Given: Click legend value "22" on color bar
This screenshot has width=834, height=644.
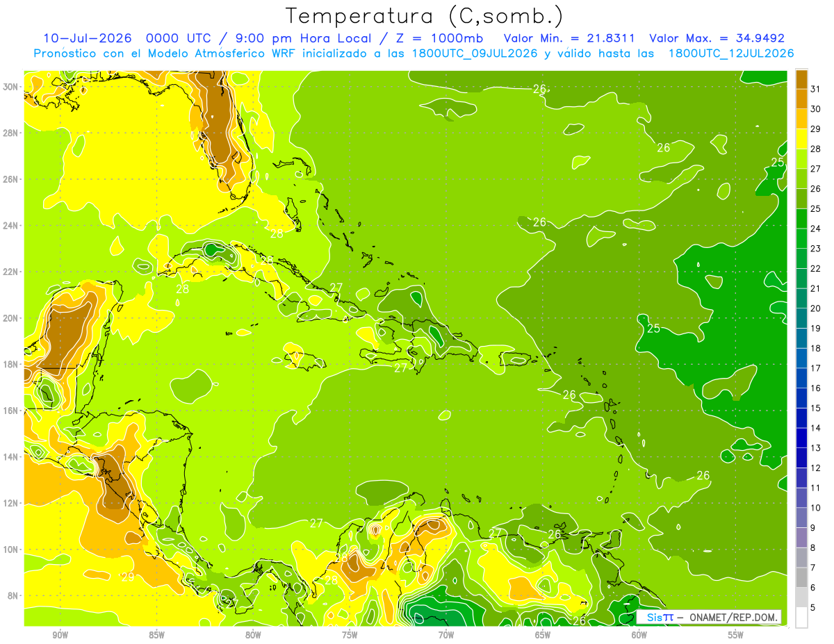Looking at the screenshot, I should 816,269.
